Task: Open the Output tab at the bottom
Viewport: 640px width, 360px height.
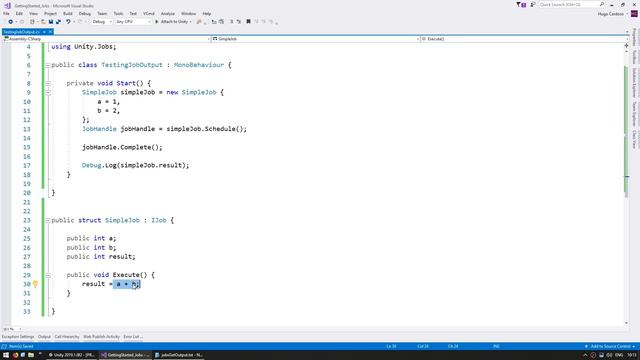Action: (44, 337)
